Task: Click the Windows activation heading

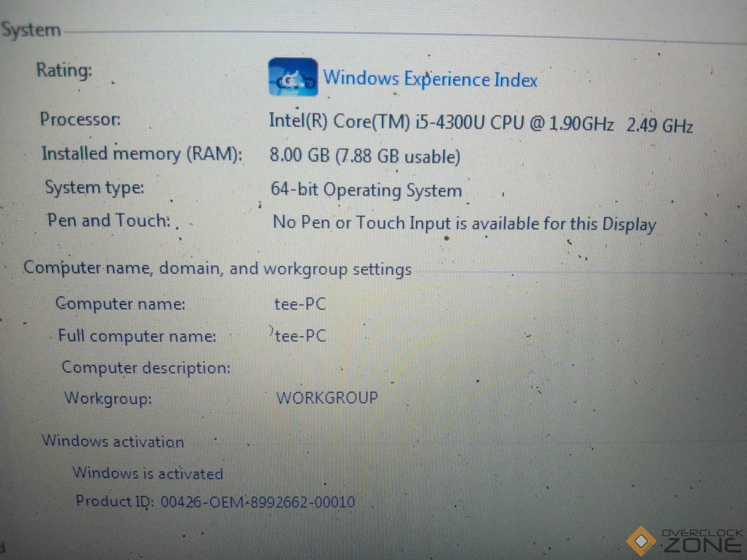Action: click(113, 441)
